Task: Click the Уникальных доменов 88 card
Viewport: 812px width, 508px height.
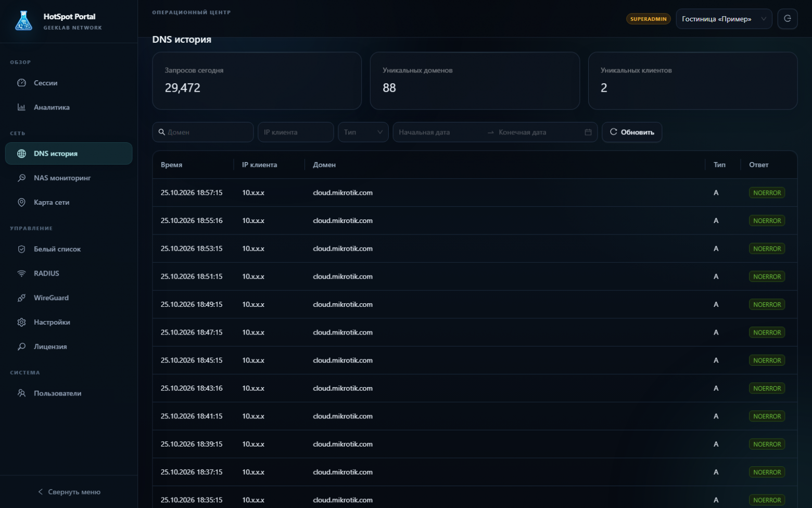Action: pos(475,81)
